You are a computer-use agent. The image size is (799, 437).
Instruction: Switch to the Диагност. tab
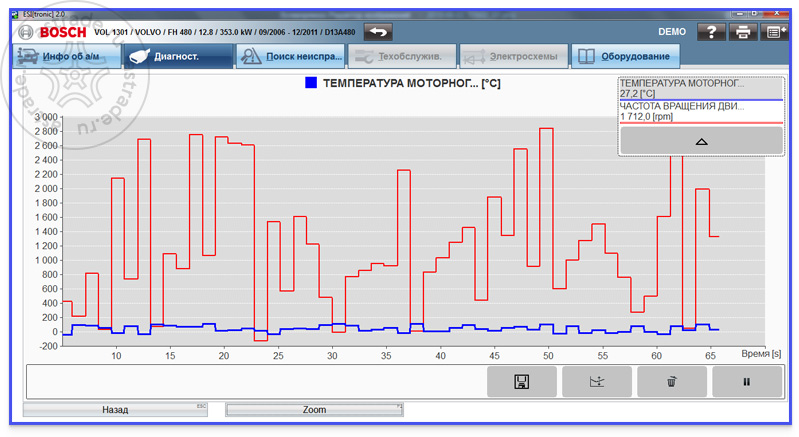point(178,56)
